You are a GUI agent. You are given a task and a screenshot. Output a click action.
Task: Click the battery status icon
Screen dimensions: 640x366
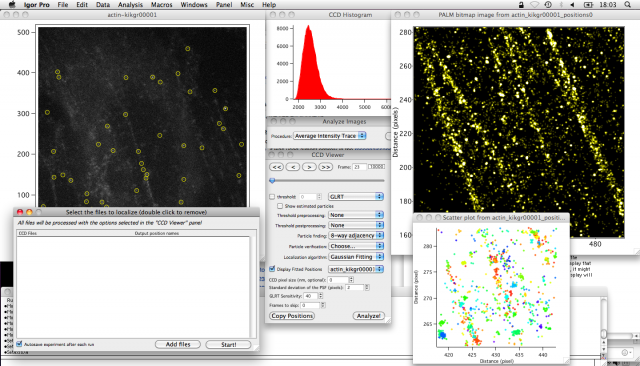(x=588, y=4)
